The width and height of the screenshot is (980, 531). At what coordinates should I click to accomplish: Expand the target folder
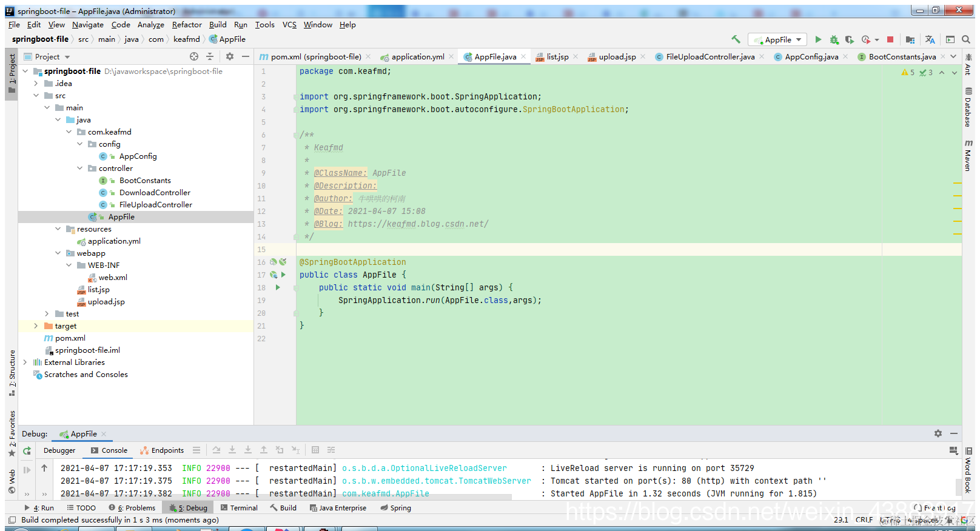click(x=36, y=326)
